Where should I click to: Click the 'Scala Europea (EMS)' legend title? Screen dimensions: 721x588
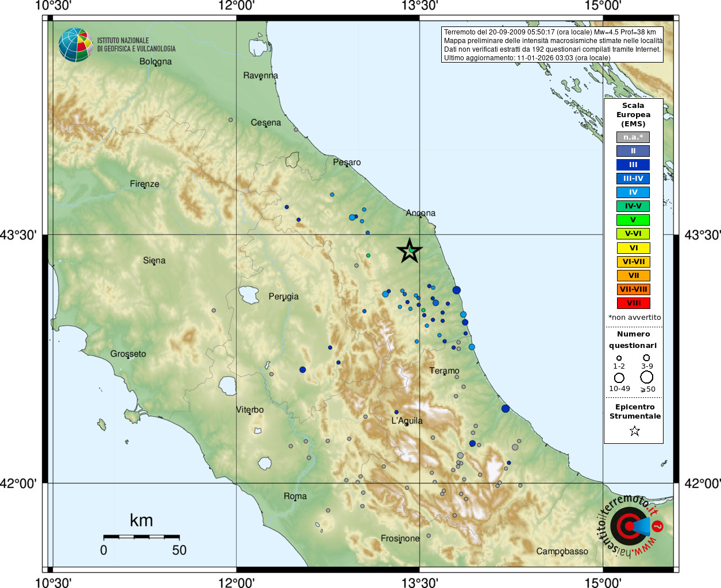click(633, 115)
